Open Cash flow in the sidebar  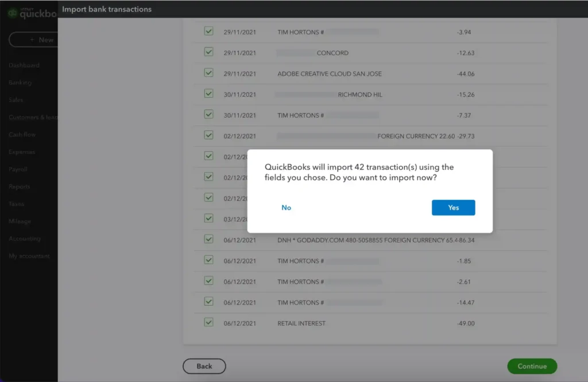tap(22, 134)
